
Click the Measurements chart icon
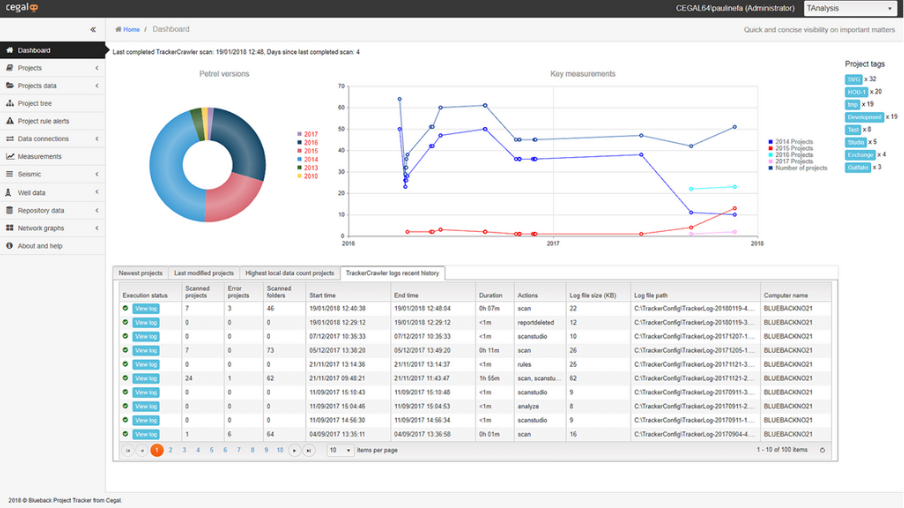(x=10, y=156)
